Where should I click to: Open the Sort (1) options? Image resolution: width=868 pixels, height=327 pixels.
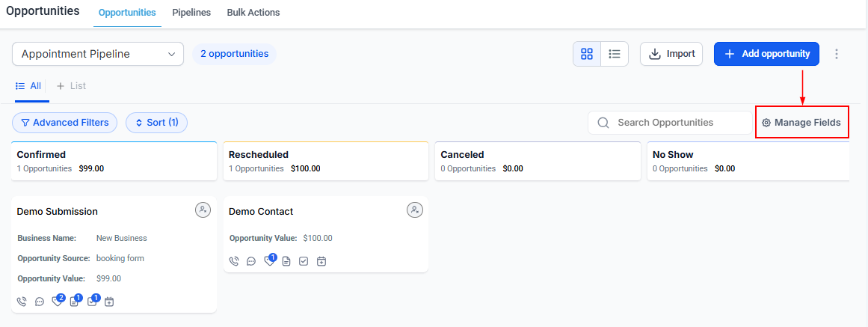pos(156,123)
